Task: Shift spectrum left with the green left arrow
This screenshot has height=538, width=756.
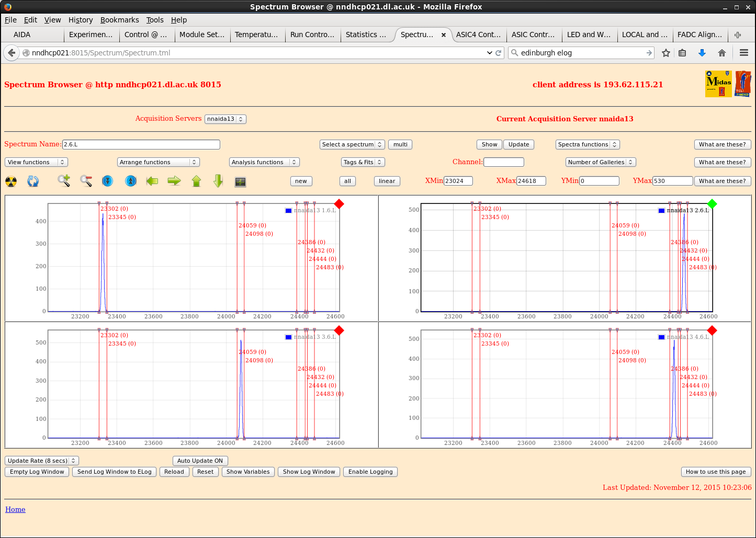Action: pos(152,181)
